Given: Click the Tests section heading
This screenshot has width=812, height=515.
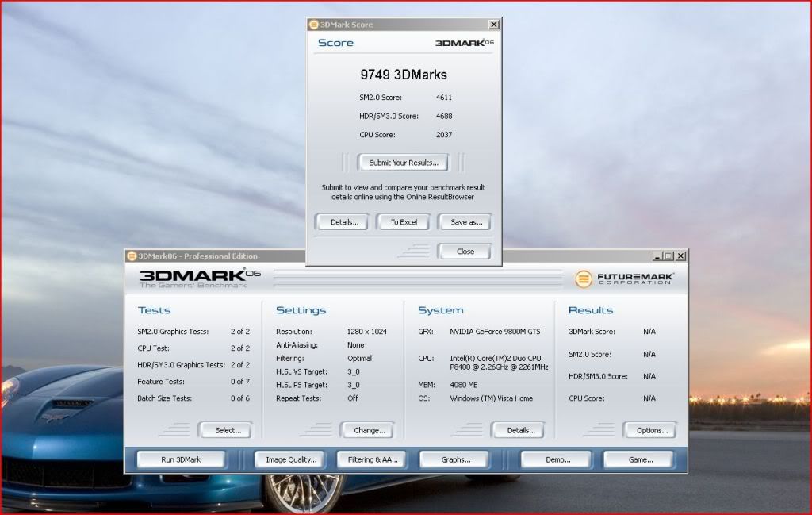Looking at the screenshot, I should (154, 310).
